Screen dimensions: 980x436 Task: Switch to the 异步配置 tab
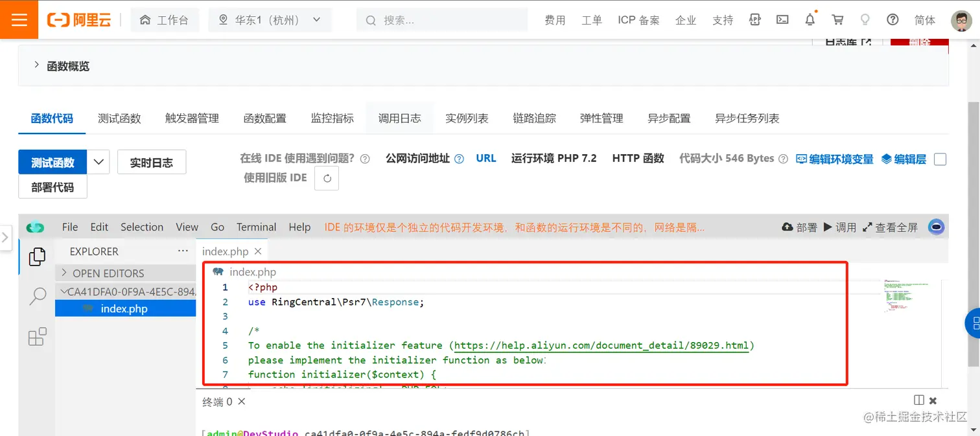(669, 119)
